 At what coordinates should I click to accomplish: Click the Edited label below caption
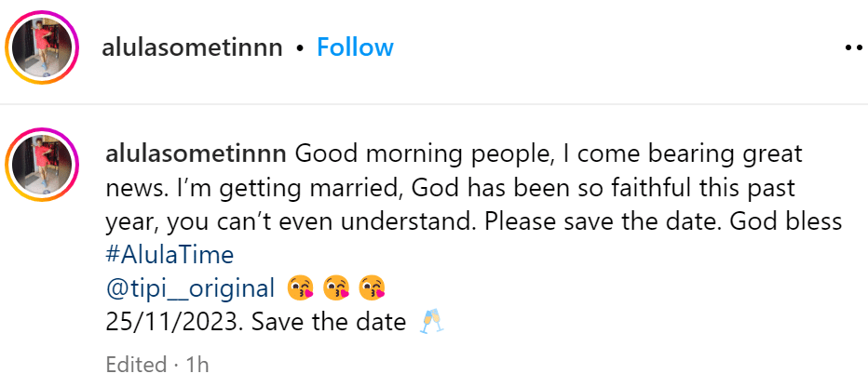134,364
